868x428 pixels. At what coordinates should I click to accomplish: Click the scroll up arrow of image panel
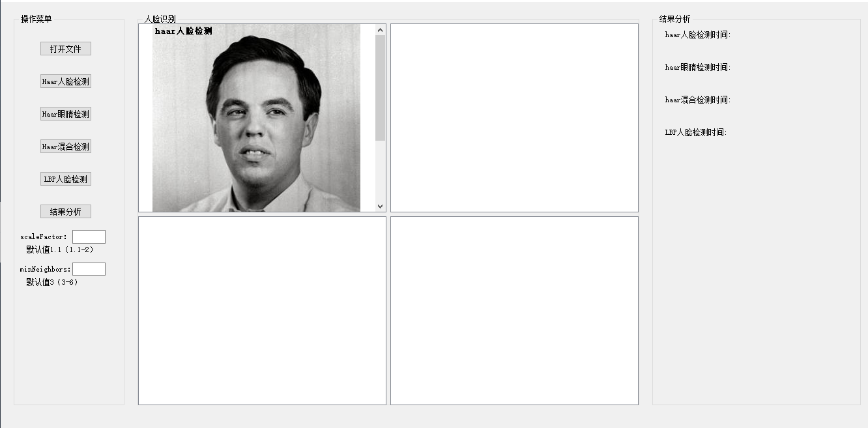pyautogui.click(x=381, y=30)
